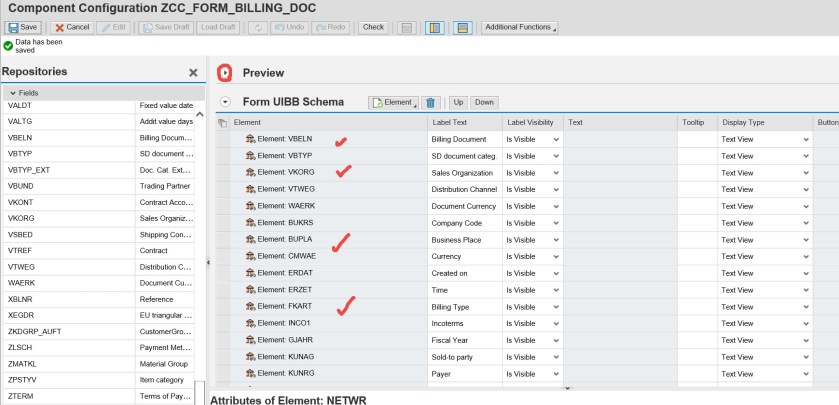Click the Undo toolbar button

coord(289,27)
